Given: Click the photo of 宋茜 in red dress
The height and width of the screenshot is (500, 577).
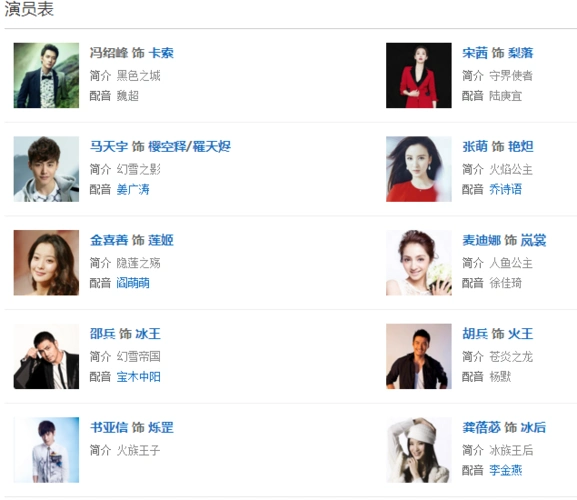Looking at the screenshot, I should click(x=419, y=75).
